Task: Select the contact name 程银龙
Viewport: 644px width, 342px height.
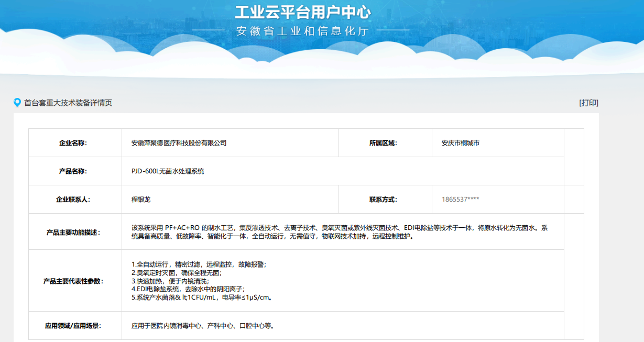Action: pos(141,199)
